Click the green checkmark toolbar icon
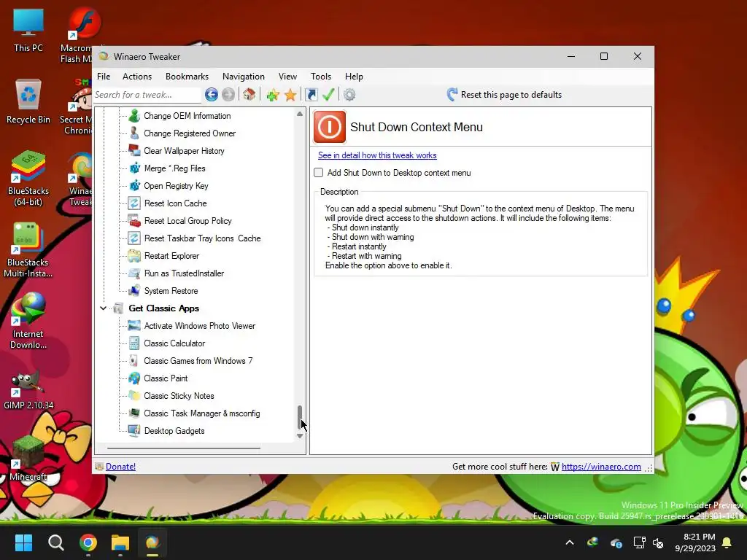This screenshot has height=560, width=747. 328,94
